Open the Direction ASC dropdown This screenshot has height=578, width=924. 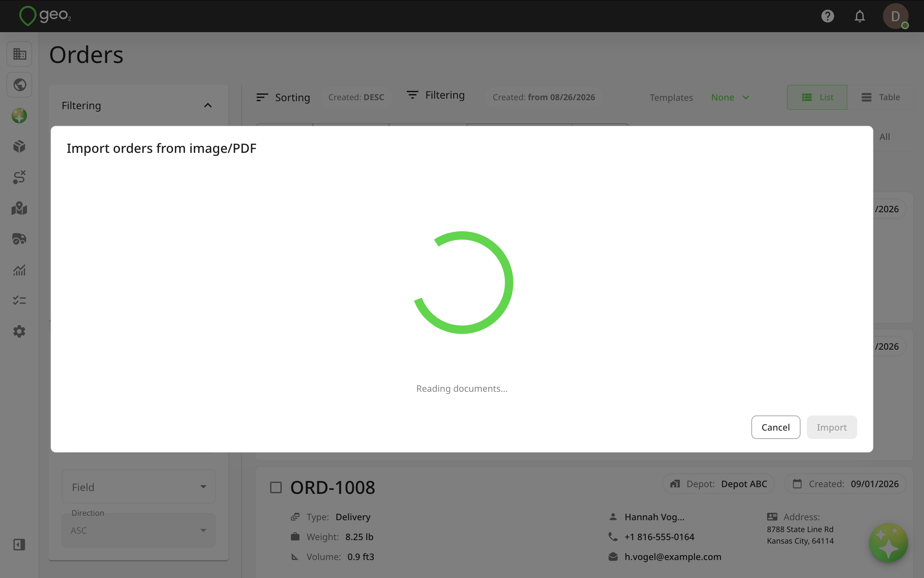[x=139, y=530]
